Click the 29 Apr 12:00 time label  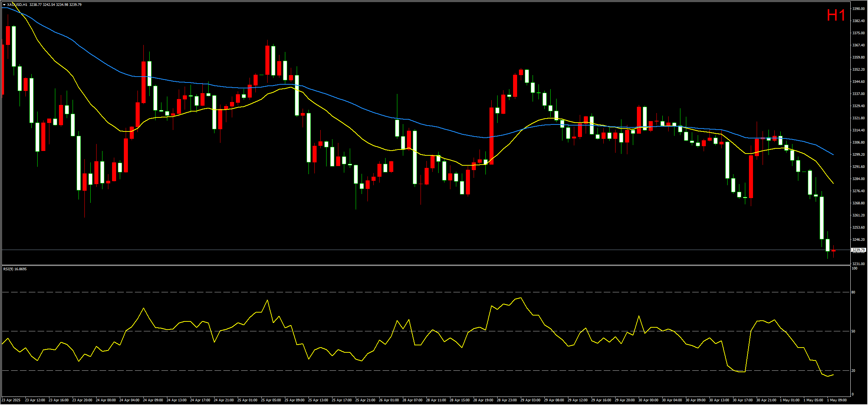pyautogui.click(x=578, y=400)
